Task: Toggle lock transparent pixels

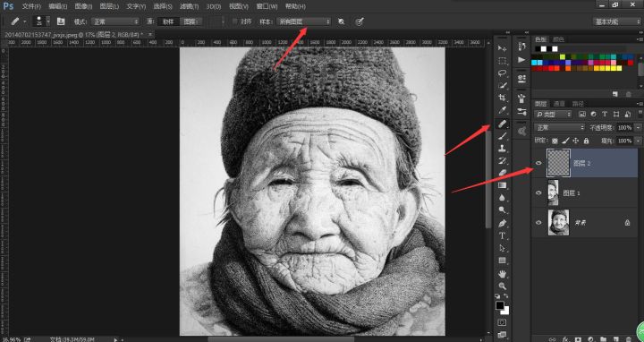Action: coord(555,141)
